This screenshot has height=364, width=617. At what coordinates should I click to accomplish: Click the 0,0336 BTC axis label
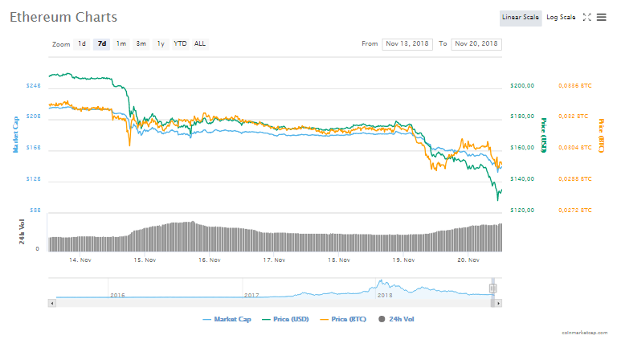[x=575, y=86]
